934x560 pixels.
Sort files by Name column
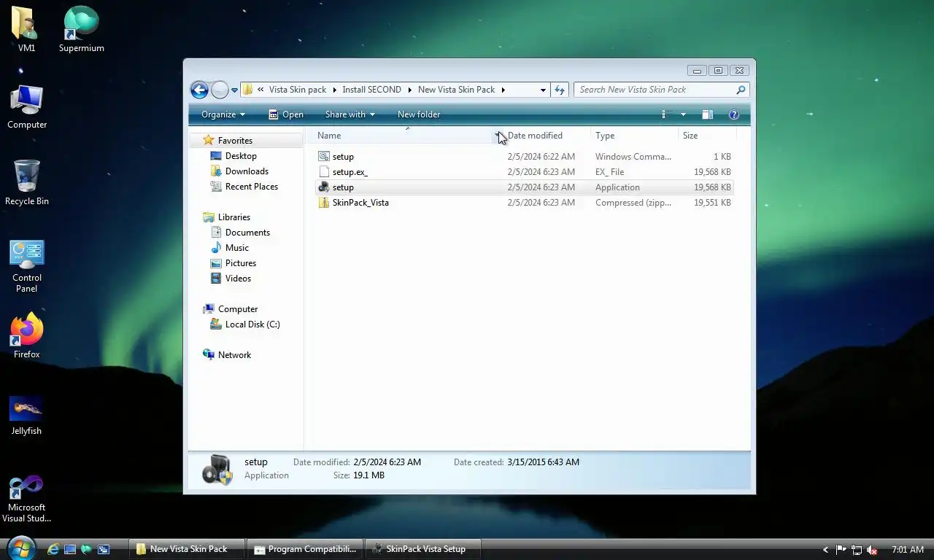click(329, 136)
